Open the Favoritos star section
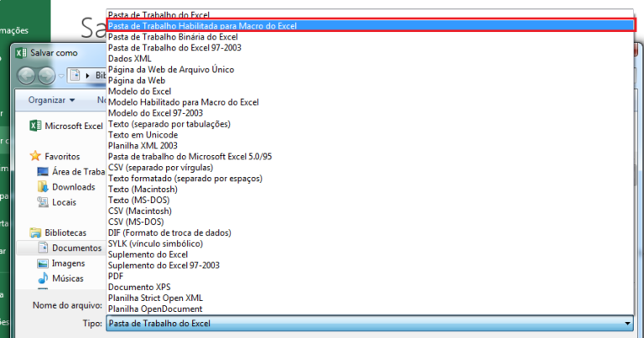 (x=62, y=156)
